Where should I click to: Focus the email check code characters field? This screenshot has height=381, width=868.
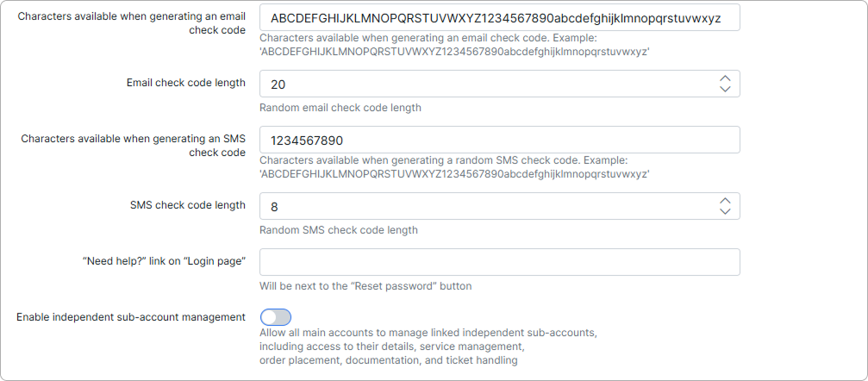pos(500,18)
